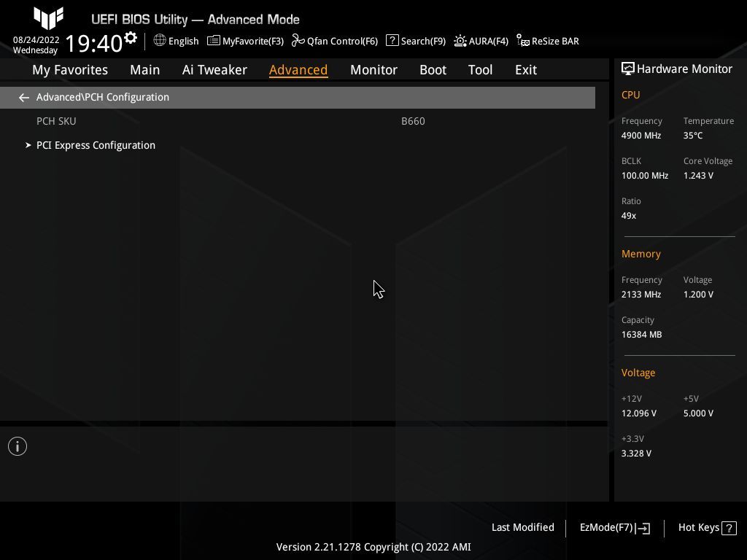The image size is (747, 560).
Task: Open the My Favorites tab
Action: tap(70, 70)
